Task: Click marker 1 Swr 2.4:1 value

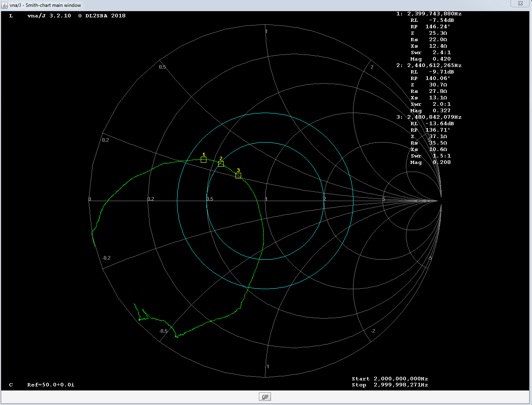Action: (x=442, y=52)
